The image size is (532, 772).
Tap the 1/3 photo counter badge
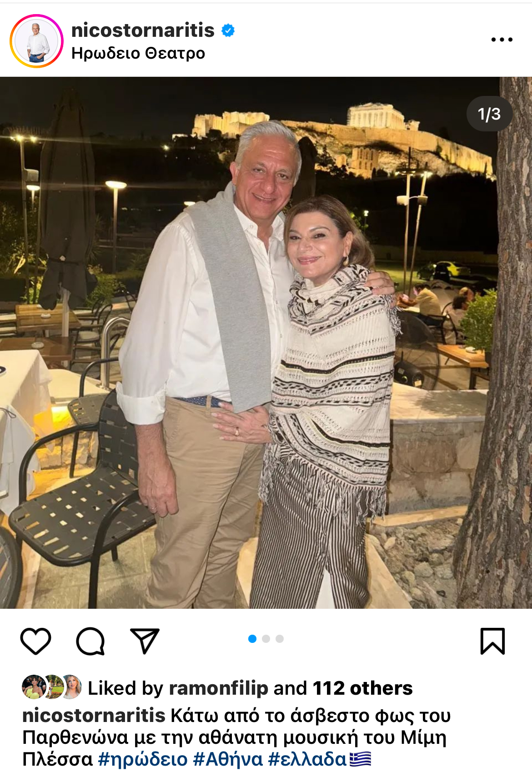coord(489,114)
